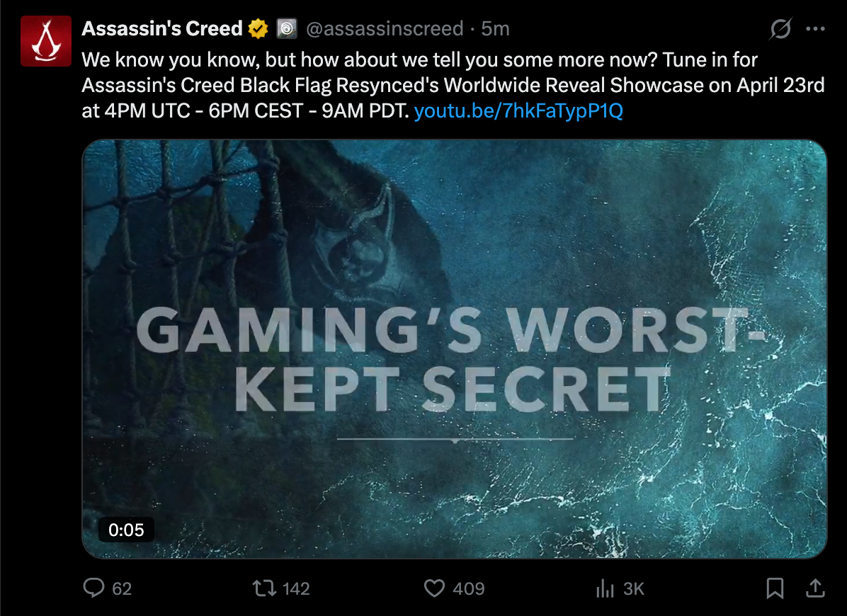Click the 142 reposts count
Viewport: 847px width, 616px height.
pyautogui.click(x=296, y=588)
